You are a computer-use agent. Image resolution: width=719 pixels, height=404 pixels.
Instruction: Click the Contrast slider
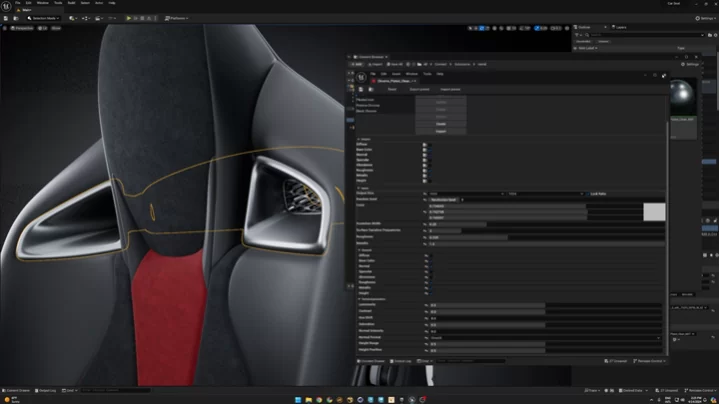click(x=546, y=311)
